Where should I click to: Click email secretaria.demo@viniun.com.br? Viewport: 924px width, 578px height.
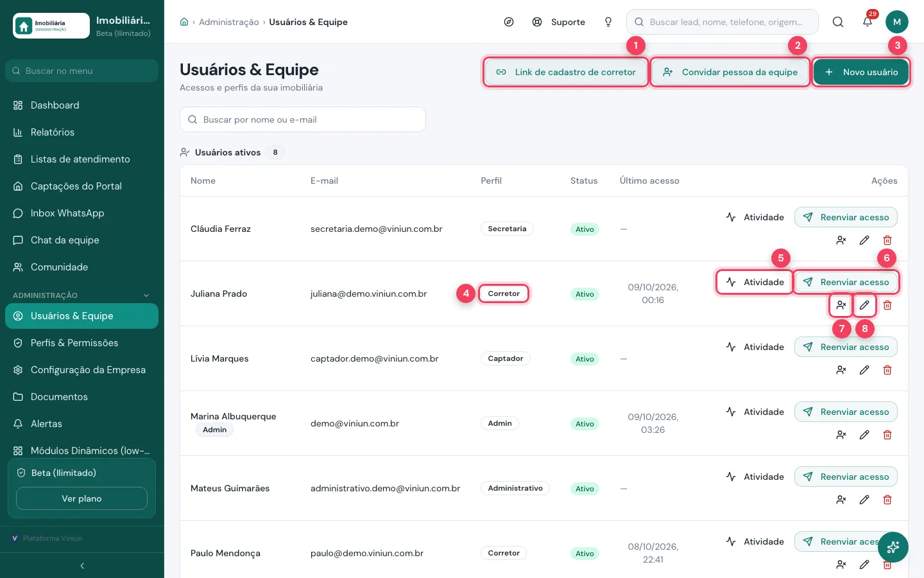(x=377, y=229)
